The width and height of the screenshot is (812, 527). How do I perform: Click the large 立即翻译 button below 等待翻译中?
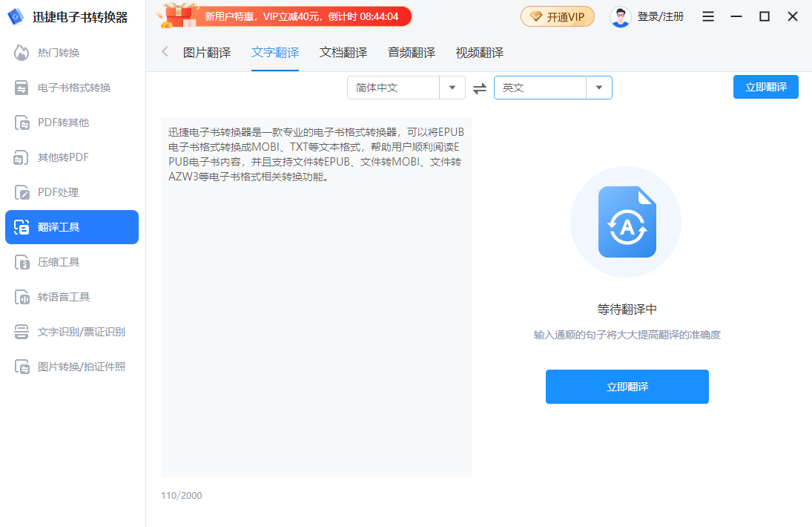pyautogui.click(x=627, y=387)
